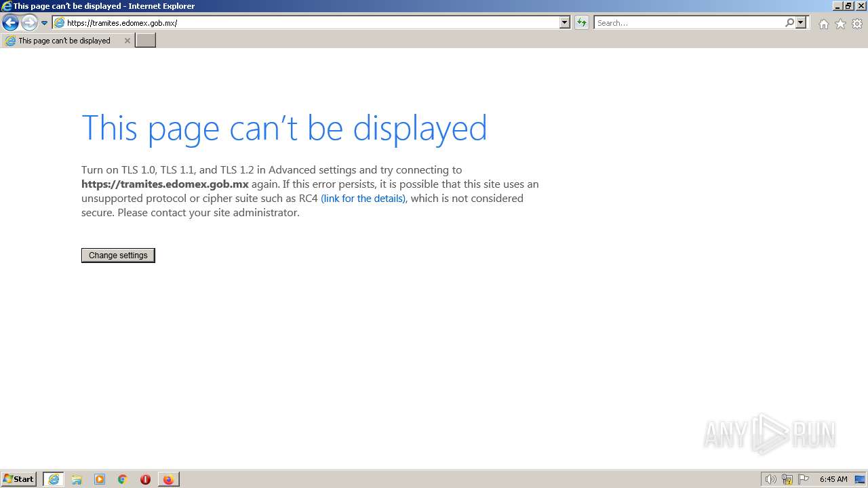Click the network tray icon

pos(787,479)
